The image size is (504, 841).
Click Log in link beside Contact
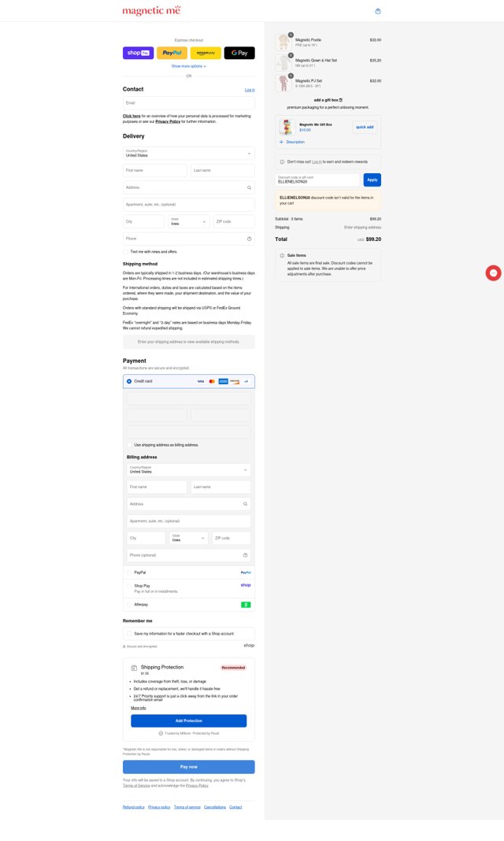pos(250,90)
